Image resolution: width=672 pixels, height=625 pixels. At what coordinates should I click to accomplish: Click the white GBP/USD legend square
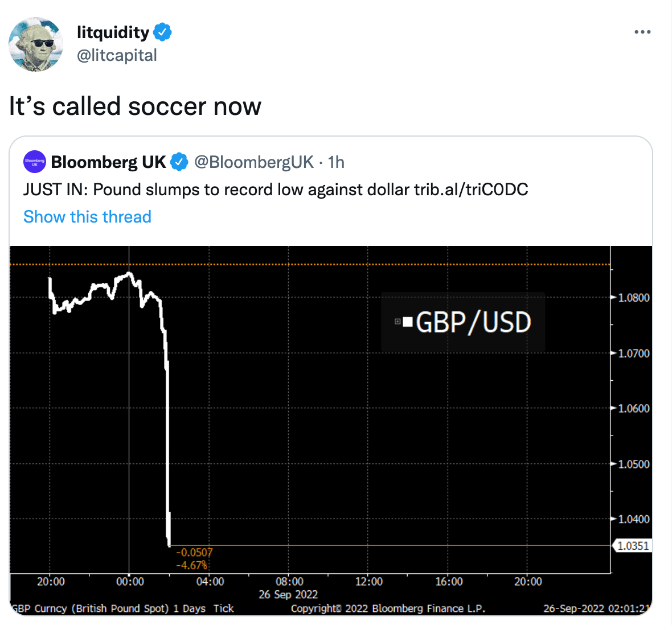[x=408, y=322]
